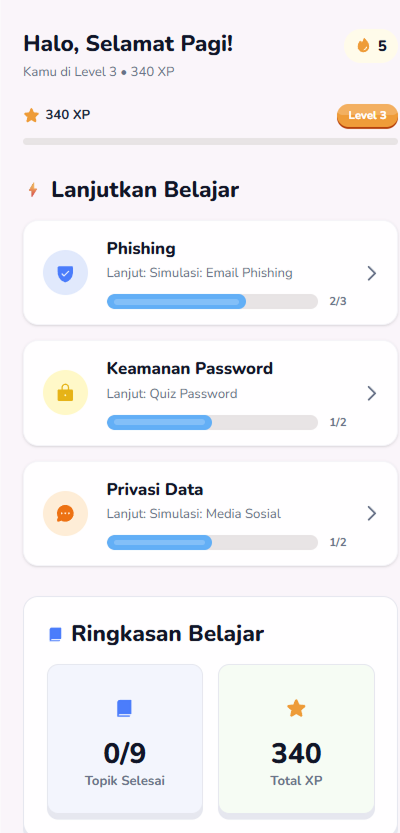Viewport: 400px width, 833px height.
Task: Click the Keamanan Password progress bar
Action: (212, 422)
